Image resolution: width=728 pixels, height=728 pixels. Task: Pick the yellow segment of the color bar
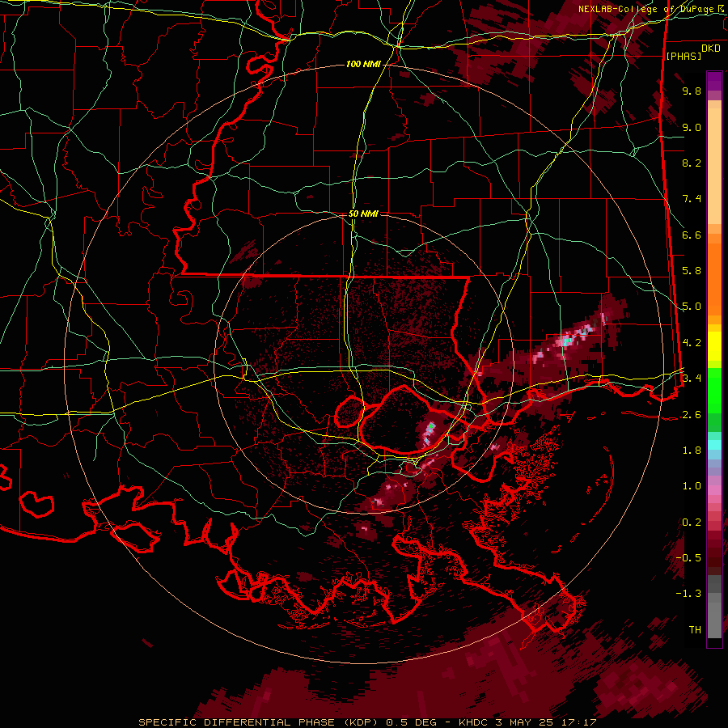pyautogui.click(x=714, y=346)
